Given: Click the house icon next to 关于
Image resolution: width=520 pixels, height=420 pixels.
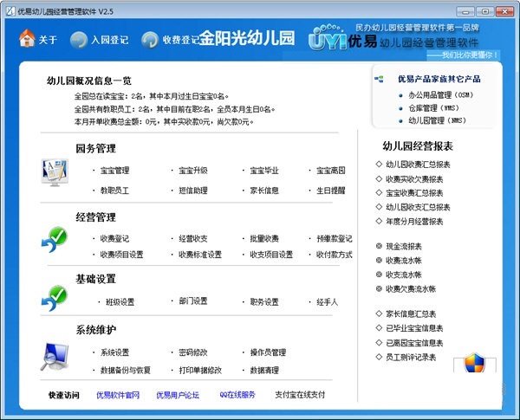Looking at the screenshot, I should click(27, 38).
